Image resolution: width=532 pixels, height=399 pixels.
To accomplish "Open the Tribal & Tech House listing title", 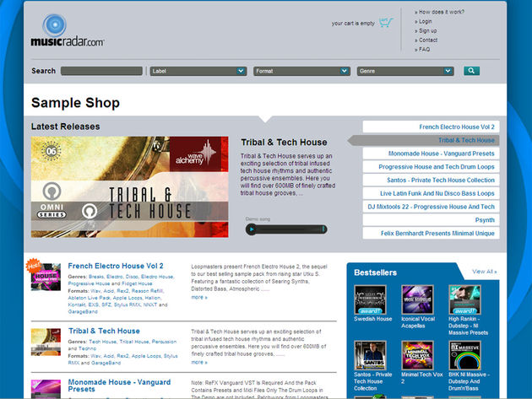I will click(x=104, y=331).
